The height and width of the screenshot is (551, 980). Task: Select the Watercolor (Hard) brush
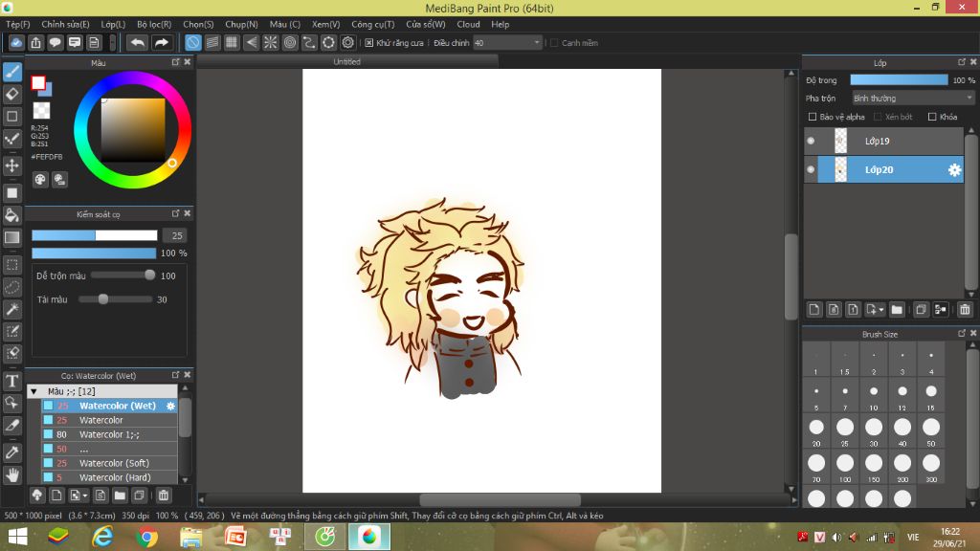tap(110, 477)
